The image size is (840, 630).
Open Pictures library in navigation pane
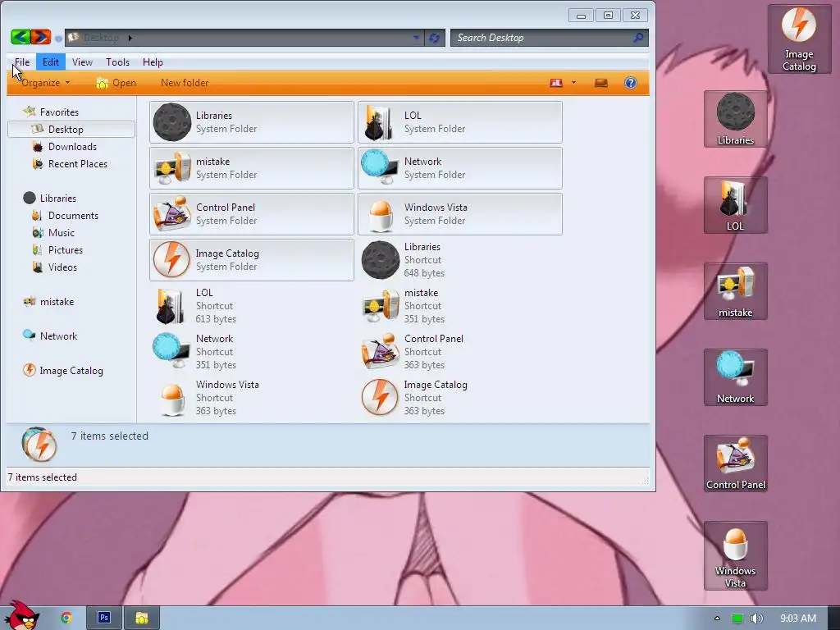coord(57,249)
